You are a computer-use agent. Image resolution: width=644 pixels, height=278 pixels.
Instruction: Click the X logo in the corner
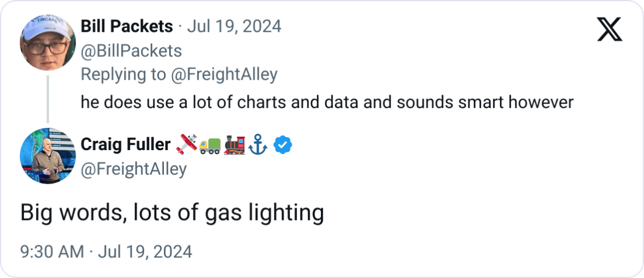(x=609, y=30)
